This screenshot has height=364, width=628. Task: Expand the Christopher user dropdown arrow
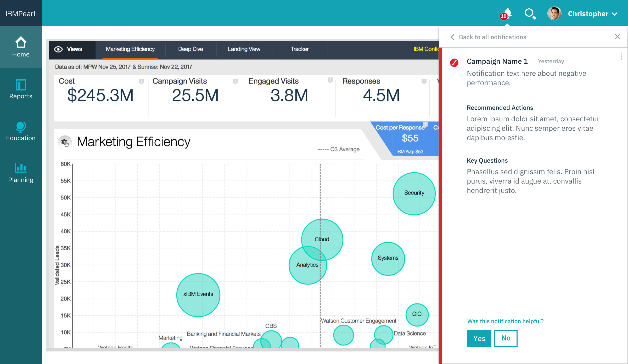coord(615,14)
